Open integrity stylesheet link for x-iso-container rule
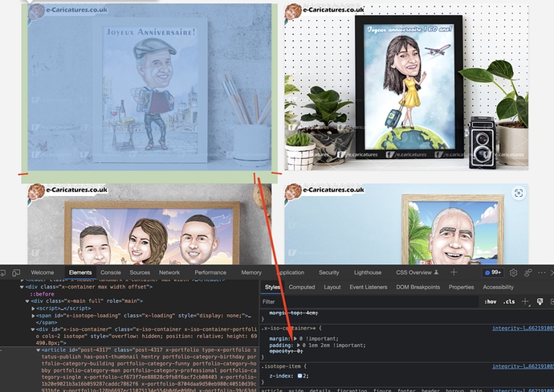 pyautogui.click(x=522, y=328)
